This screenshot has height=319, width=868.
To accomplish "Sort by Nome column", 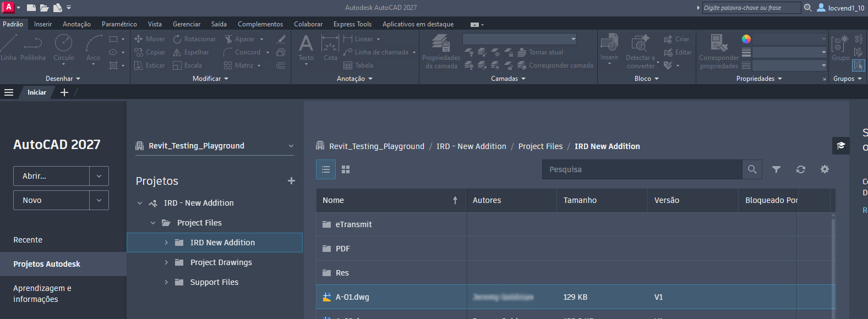I will [391, 200].
